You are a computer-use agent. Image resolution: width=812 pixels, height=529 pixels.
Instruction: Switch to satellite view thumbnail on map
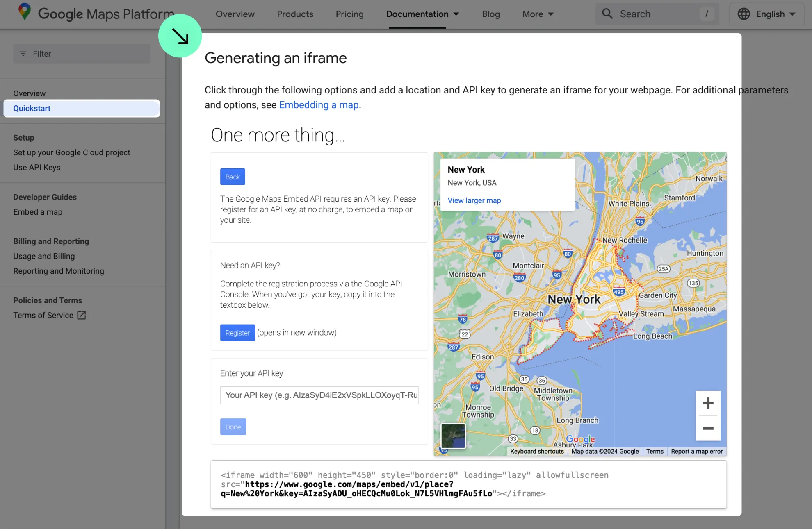coord(453,436)
